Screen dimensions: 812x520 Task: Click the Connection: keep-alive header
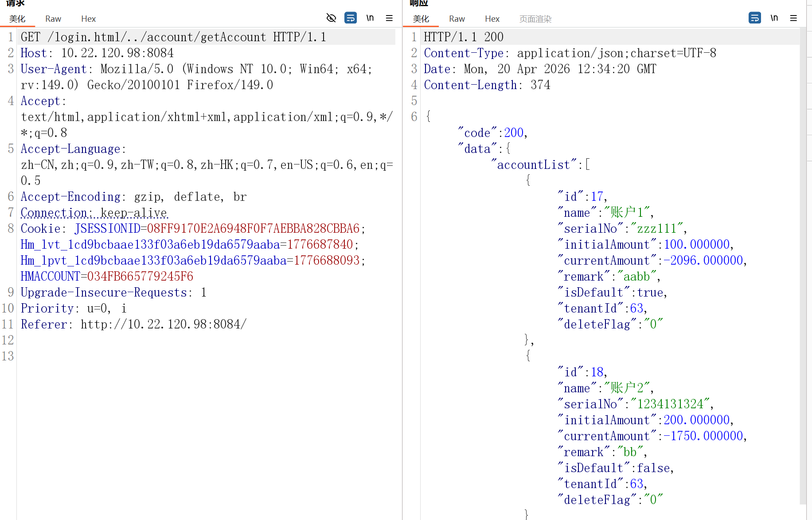click(94, 212)
